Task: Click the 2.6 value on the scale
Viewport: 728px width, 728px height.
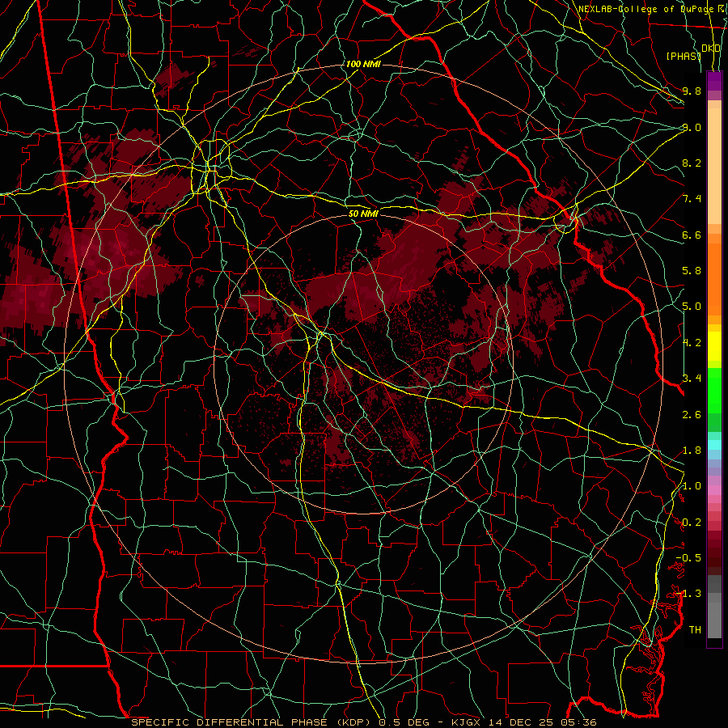Action: pos(692,415)
